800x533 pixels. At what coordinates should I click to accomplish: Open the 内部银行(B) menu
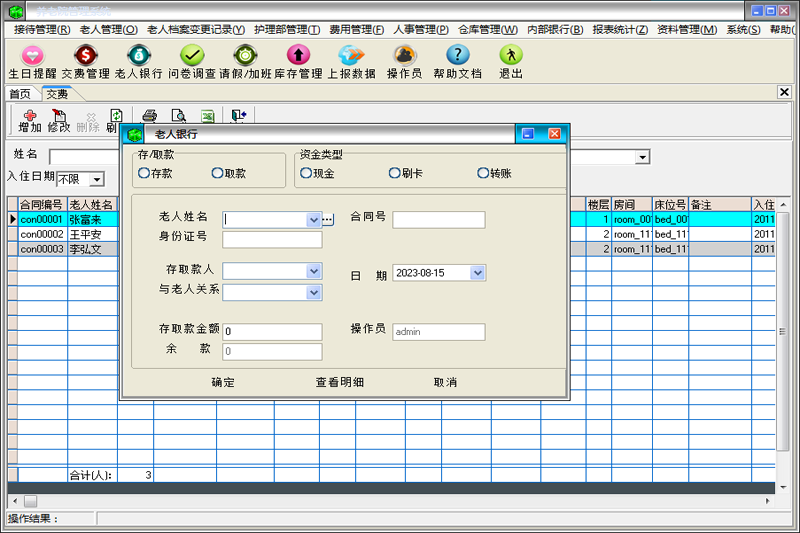click(555, 30)
